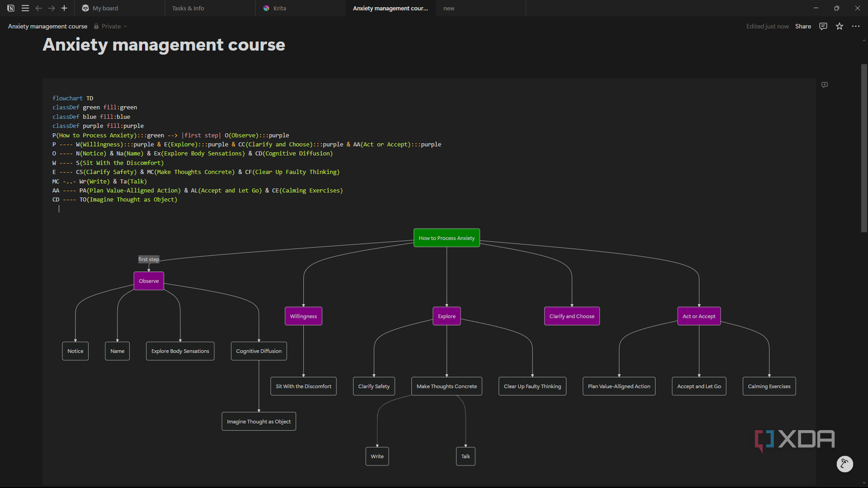
Task: Click the Notion AI face button
Action: click(845, 464)
